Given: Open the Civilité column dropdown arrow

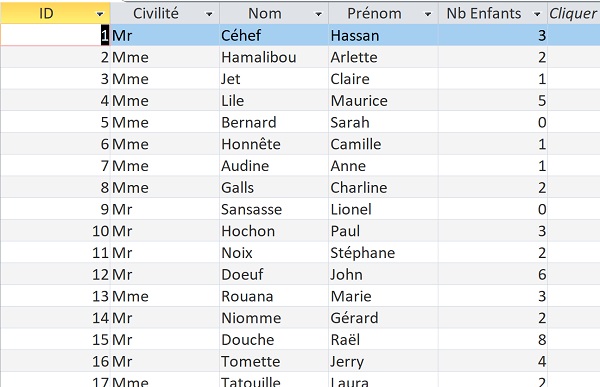Looking at the screenshot, I should 209,14.
